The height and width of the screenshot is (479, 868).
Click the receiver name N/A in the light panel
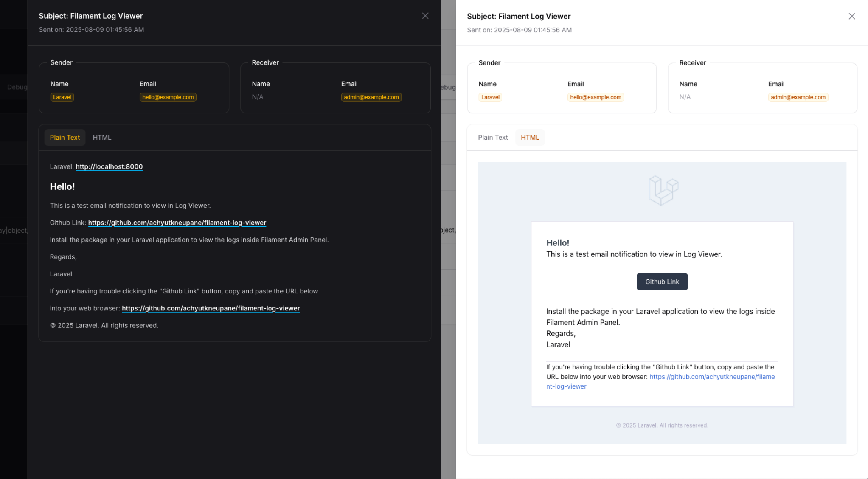pyautogui.click(x=685, y=97)
